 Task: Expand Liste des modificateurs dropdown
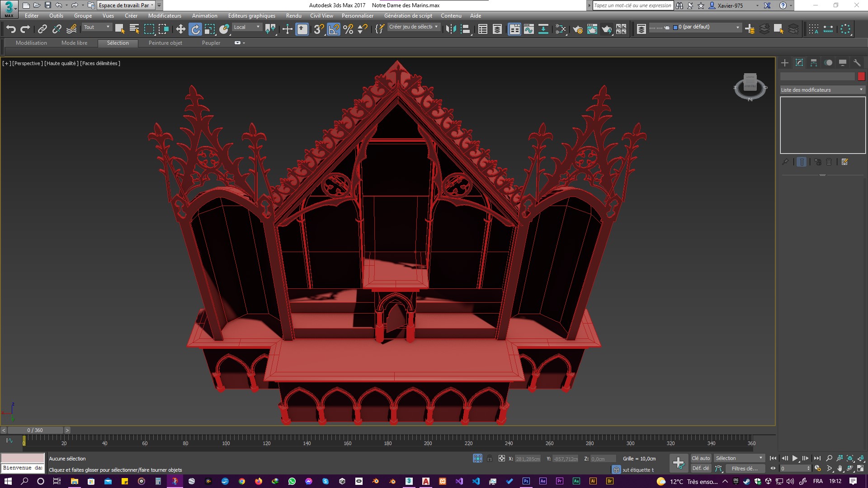tap(823, 90)
